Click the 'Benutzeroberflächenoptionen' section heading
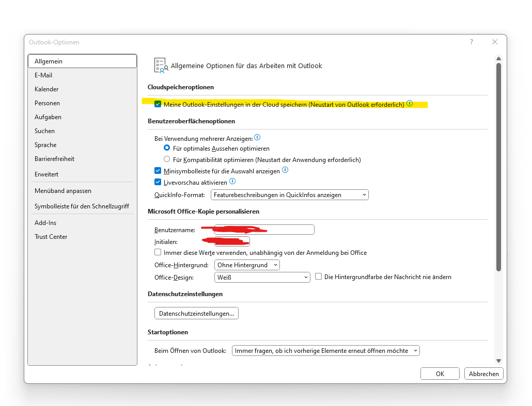This screenshot has height=406, width=532. (191, 121)
